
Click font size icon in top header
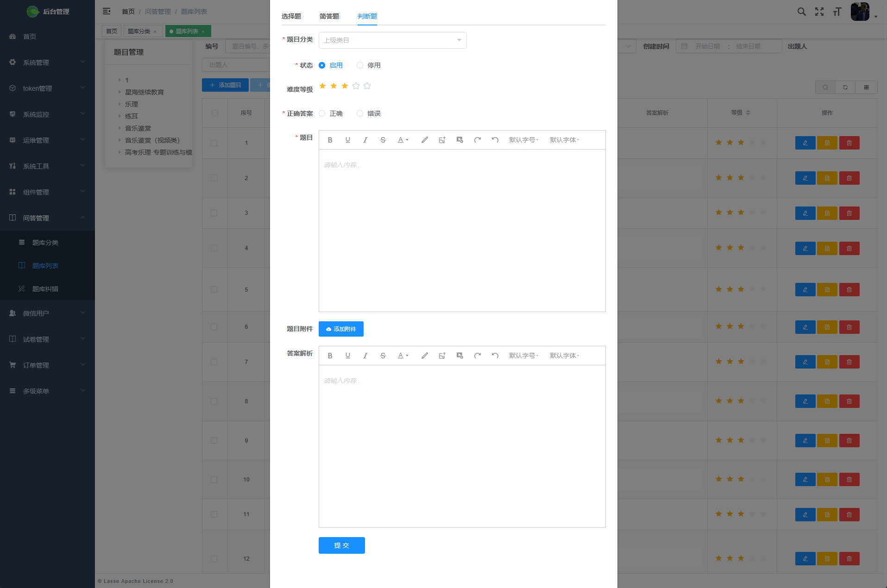[837, 12]
